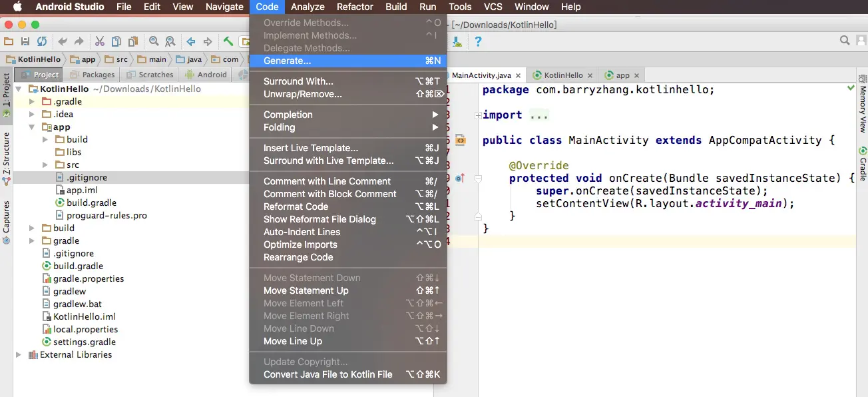Click the Apple menu logo
The image size is (868, 397).
point(17,7)
